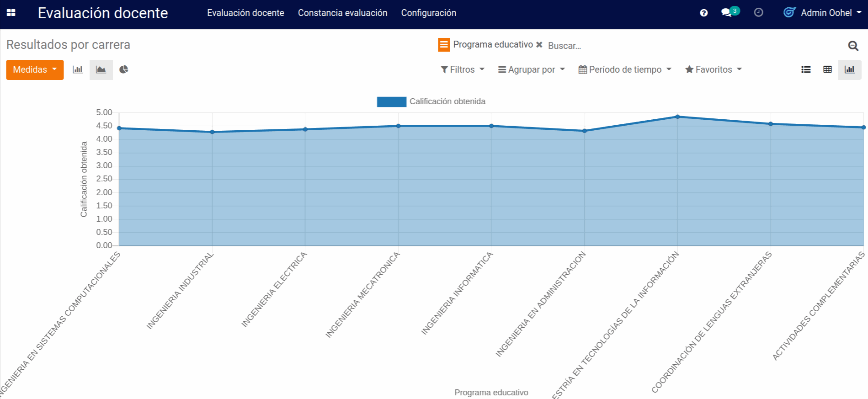Click the search magnifier icon
The height and width of the screenshot is (399, 868).
click(x=853, y=46)
